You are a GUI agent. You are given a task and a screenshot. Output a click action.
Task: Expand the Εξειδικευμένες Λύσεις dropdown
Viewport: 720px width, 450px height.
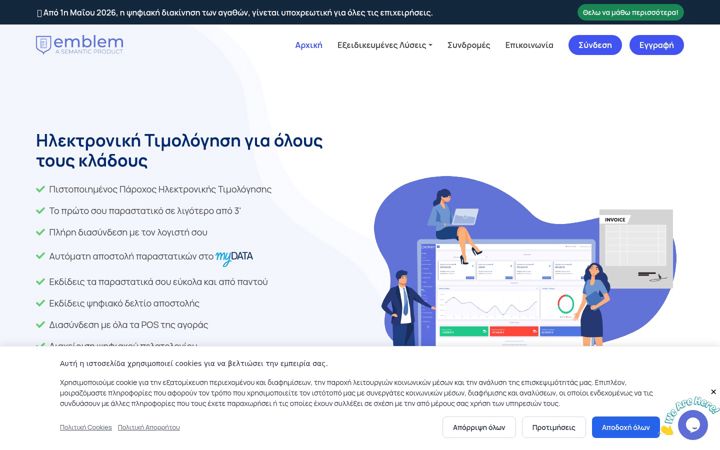[x=385, y=45]
